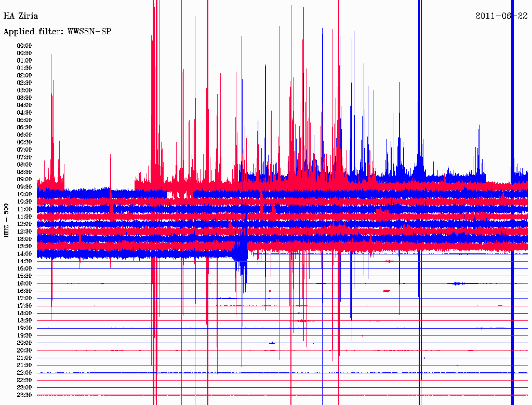The image size is (532, 405).
Task: Click the 11:30 time label
Action: click(x=24, y=217)
